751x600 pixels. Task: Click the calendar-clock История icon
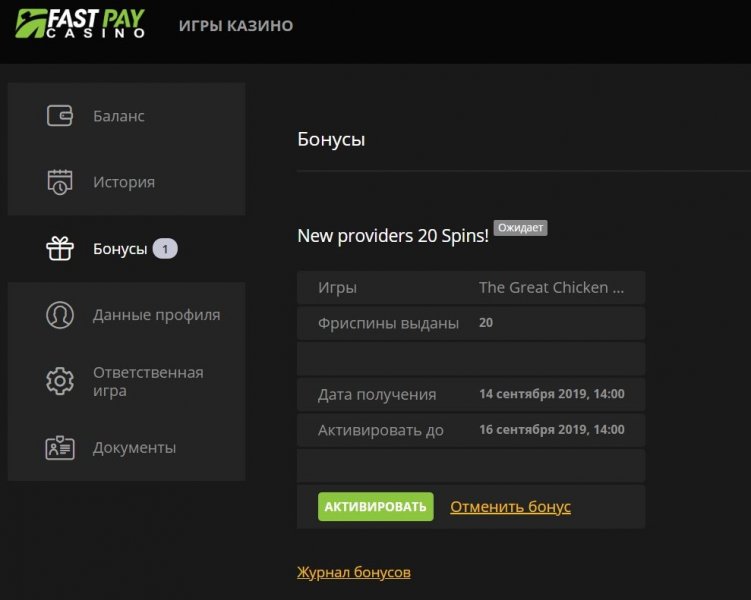tap(60, 182)
